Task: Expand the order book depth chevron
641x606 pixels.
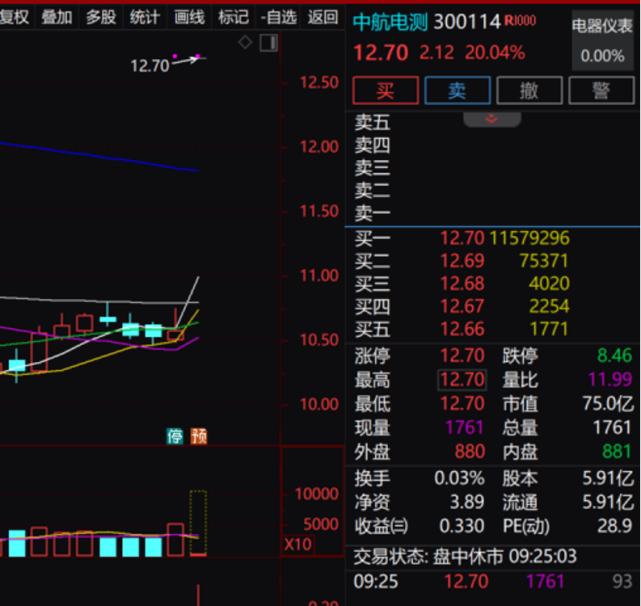Action: tap(492, 119)
